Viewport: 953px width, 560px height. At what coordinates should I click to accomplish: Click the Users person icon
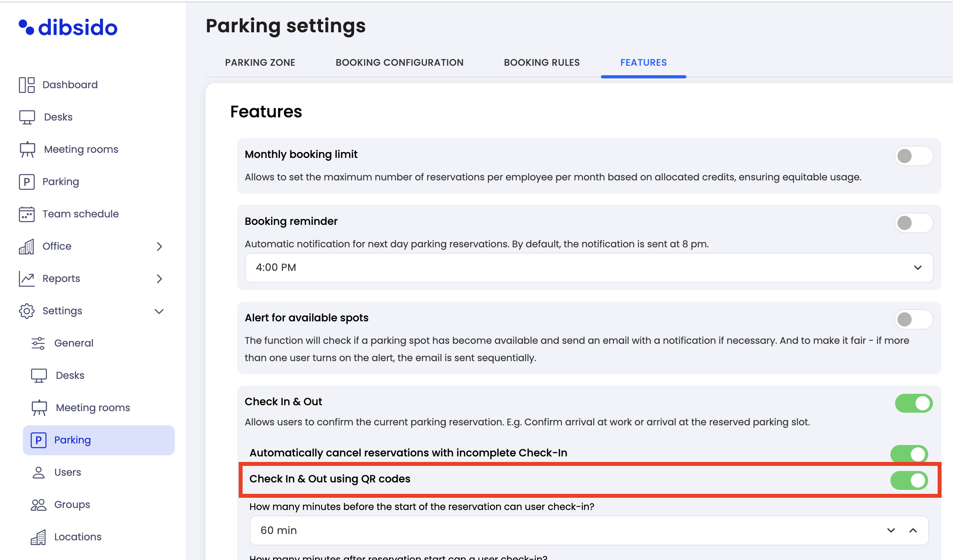coord(38,472)
